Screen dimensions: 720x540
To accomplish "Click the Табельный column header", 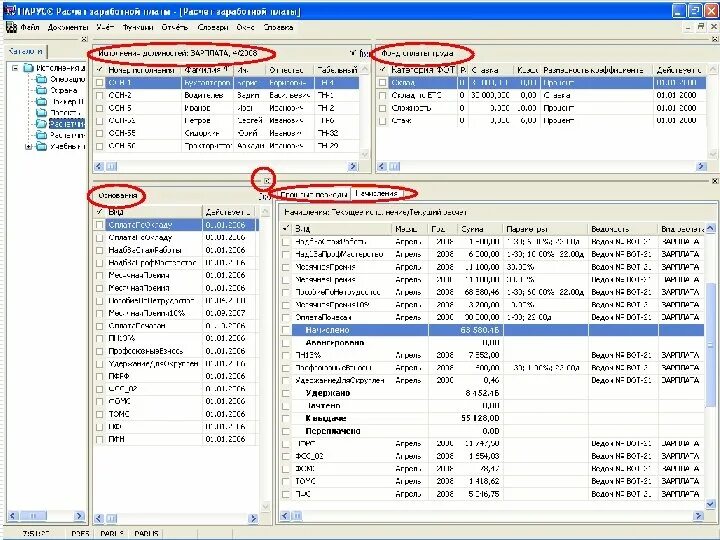I will tap(337, 70).
